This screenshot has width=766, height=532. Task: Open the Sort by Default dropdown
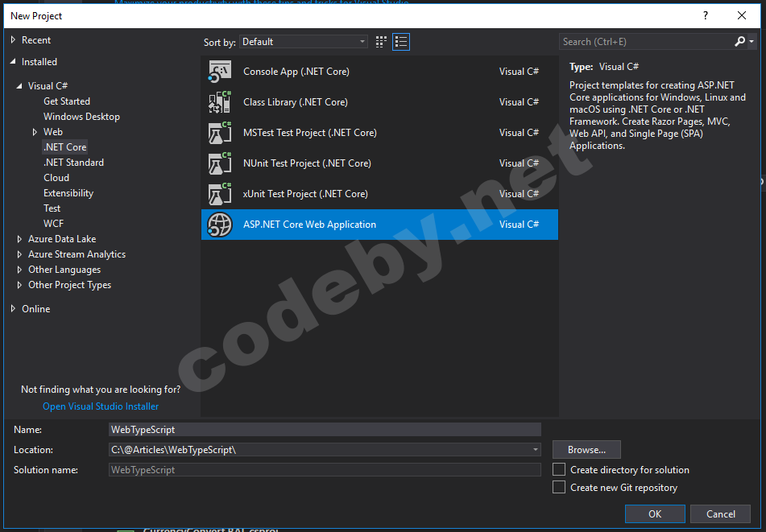coord(304,42)
